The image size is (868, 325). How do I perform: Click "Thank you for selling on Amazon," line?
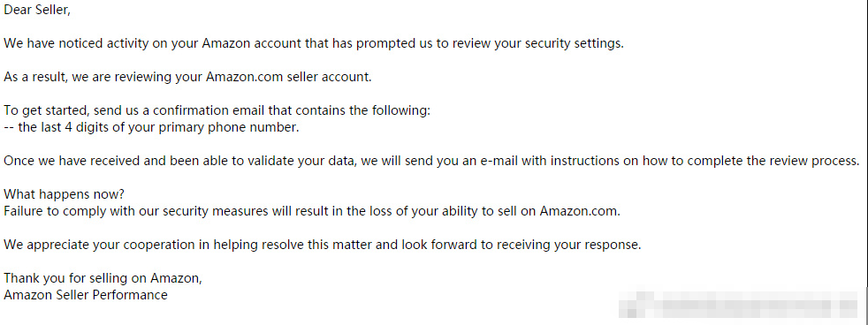point(103,278)
